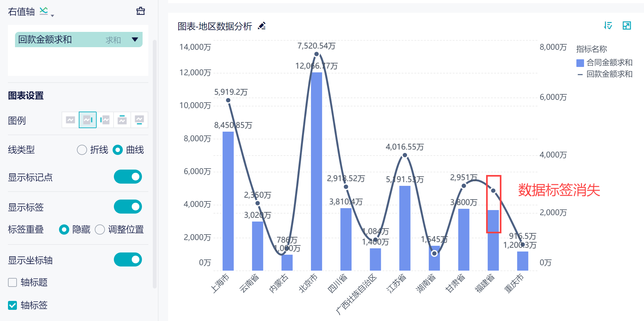
Task: Click the 回款金额求和 field pill
Action: [78, 40]
